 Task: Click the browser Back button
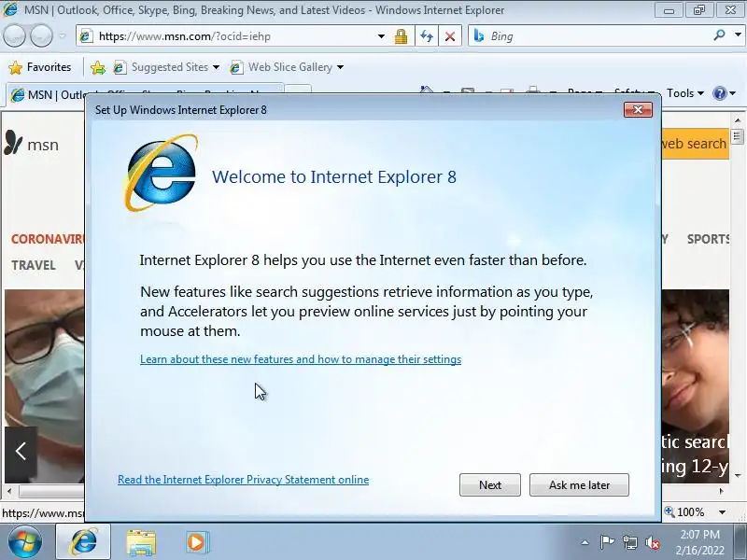[14, 35]
